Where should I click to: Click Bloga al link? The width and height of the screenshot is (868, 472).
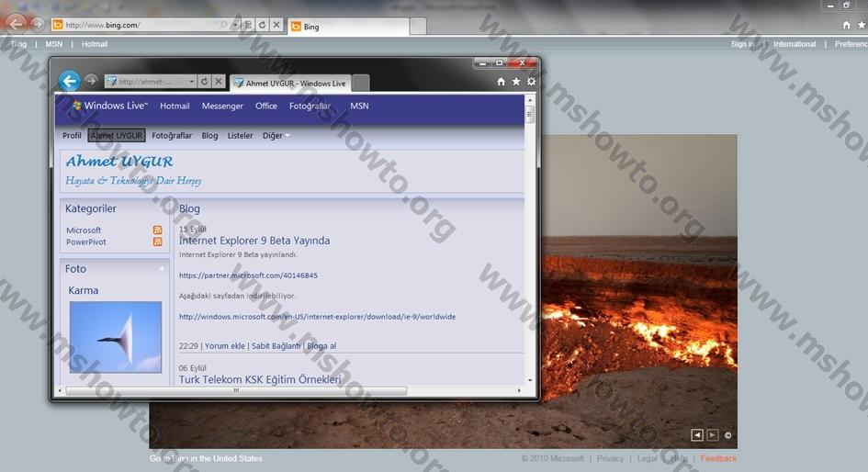coord(321,346)
